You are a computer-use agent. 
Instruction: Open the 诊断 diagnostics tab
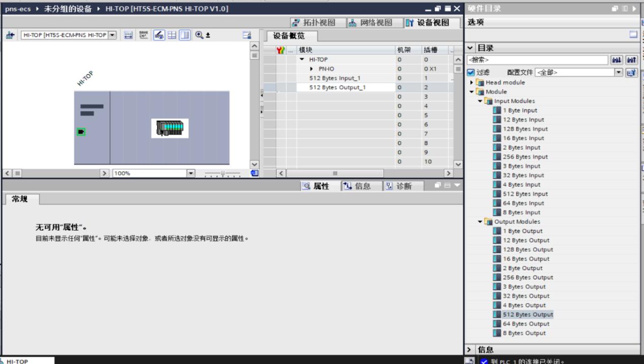coord(404,186)
